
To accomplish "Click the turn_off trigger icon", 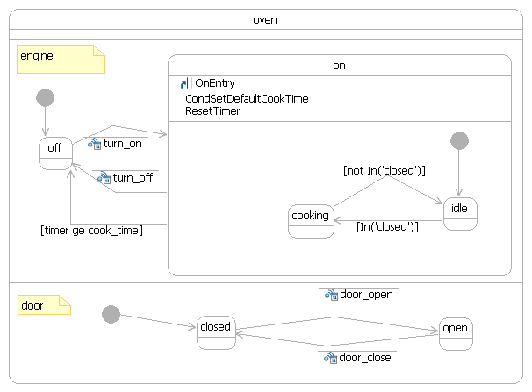I will tap(104, 177).
